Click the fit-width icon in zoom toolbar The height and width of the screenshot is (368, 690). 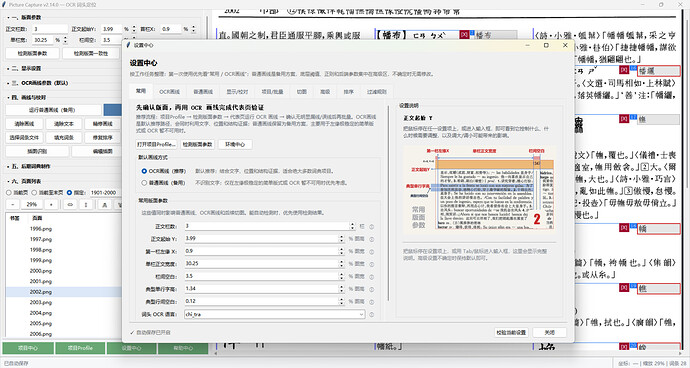tap(70, 205)
